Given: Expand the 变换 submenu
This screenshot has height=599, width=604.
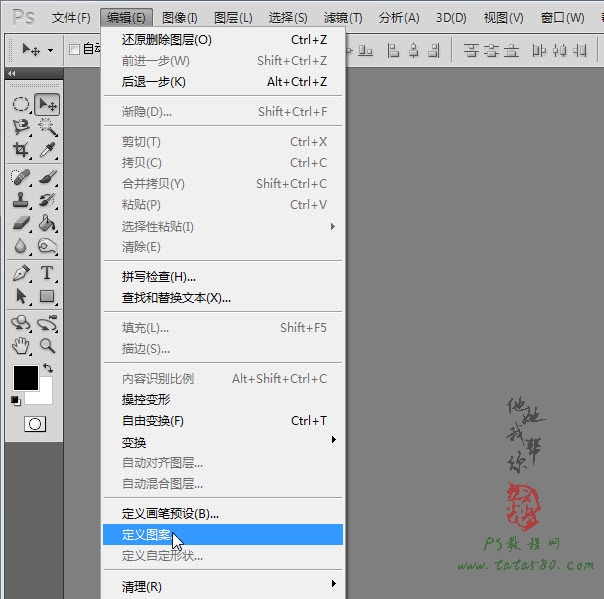Looking at the screenshot, I should [223, 441].
